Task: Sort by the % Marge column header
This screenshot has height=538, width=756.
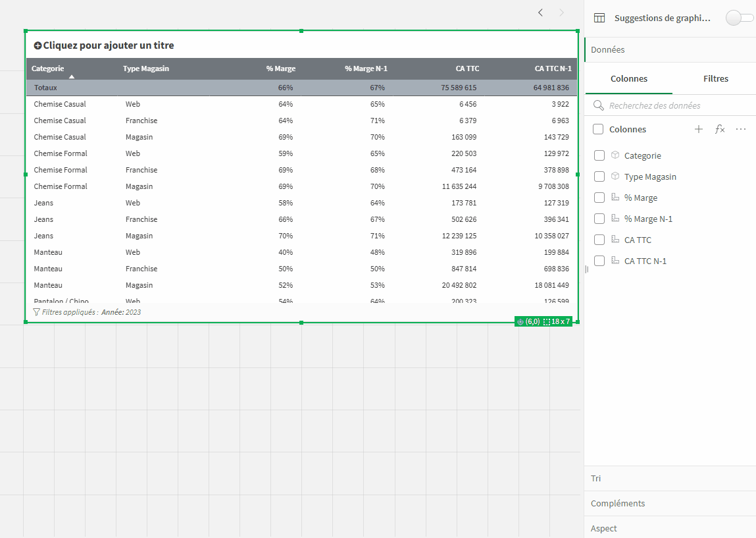Action: [x=280, y=68]
